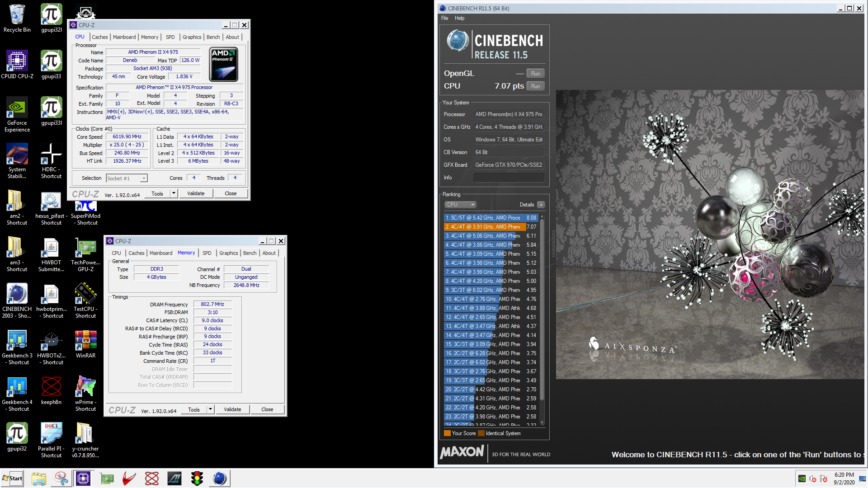Screen dimensions: 868x488
Task: Select ranking row 1 with 8.08 score
Action: (491, 218)
